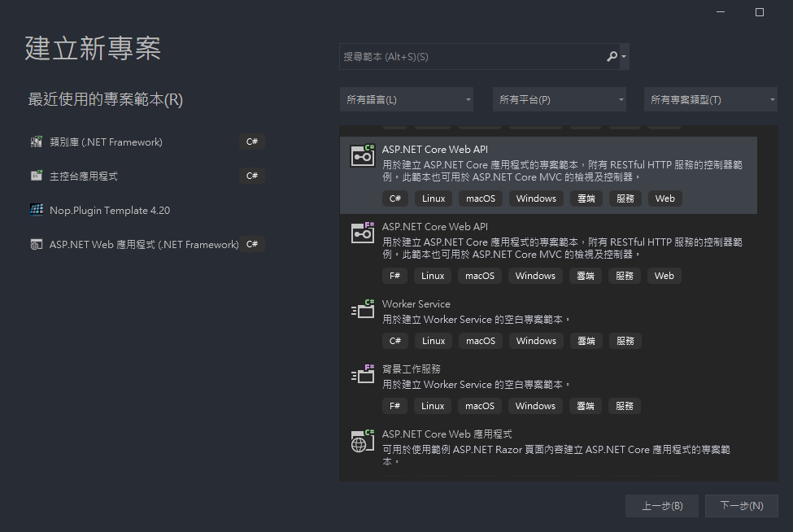Click the ASP.NET Core Web 應用程式 globe icon

(363, 441)
